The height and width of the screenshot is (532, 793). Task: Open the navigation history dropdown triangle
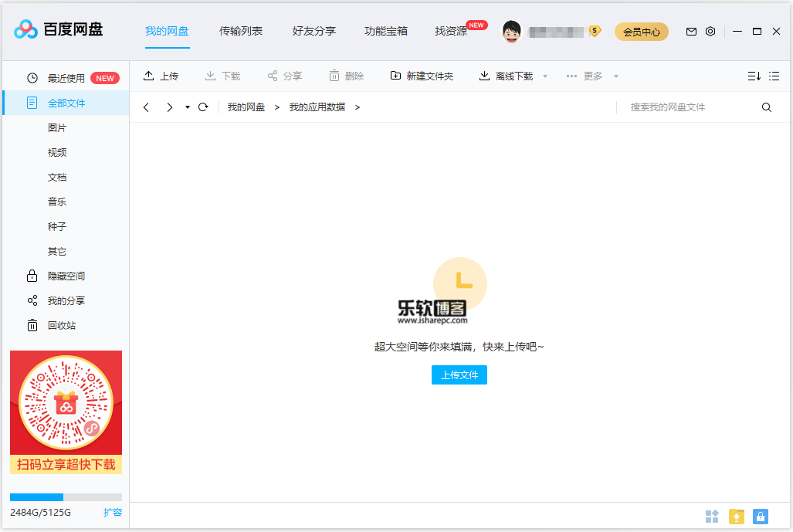tap(187, 107)
